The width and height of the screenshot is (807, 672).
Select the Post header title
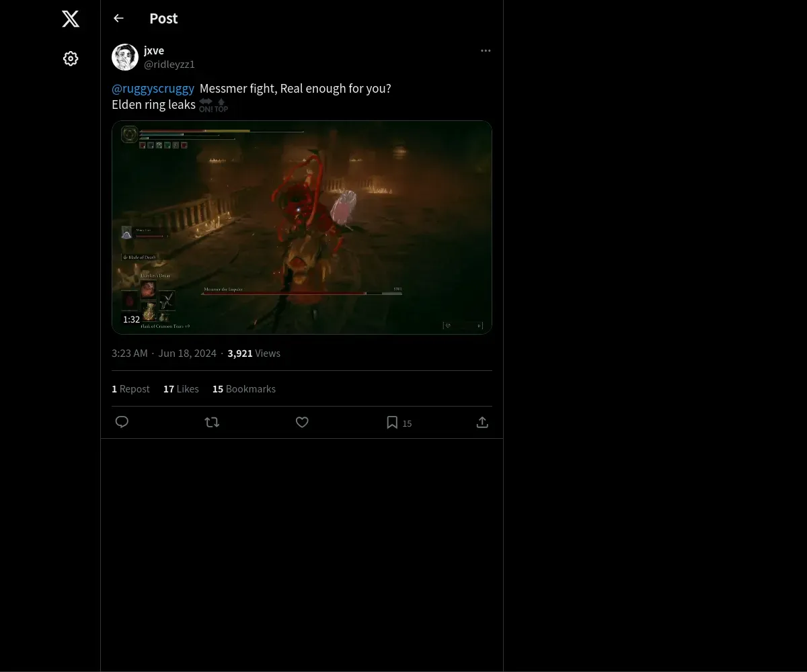coord(163,18)
